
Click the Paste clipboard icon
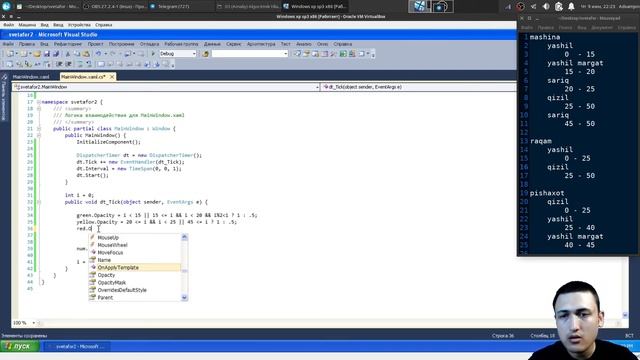(86, 54)
